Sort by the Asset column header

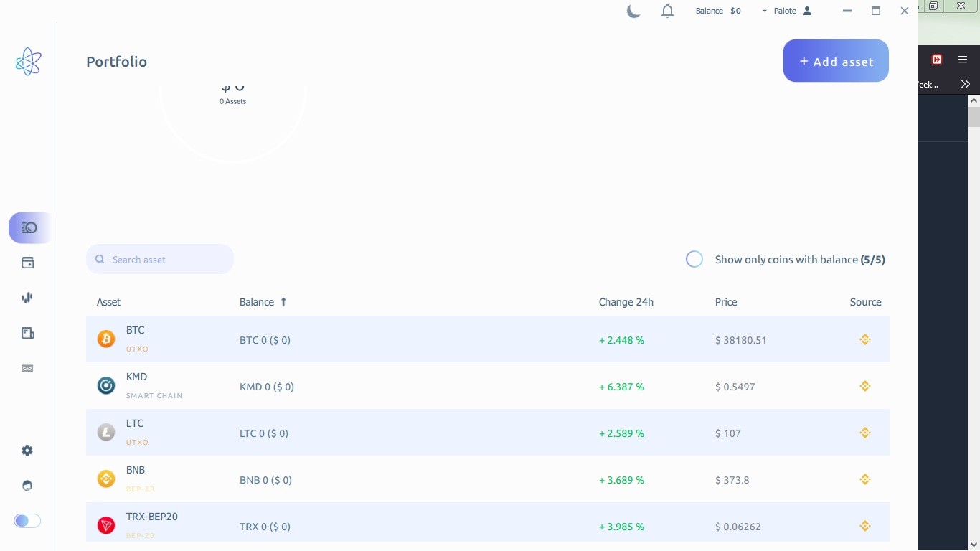108,302
